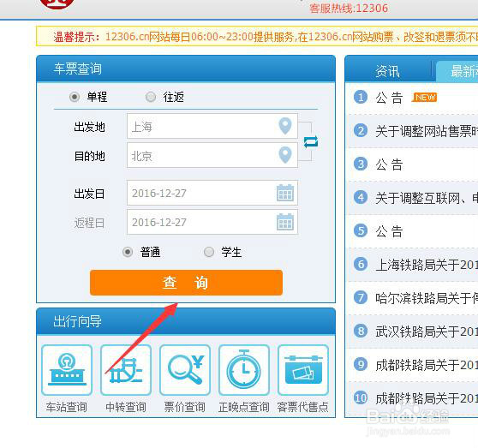The height and width of the screenshot is (448, 478).
Task: Click the 返程日 date text field
Action: (212, 222)
